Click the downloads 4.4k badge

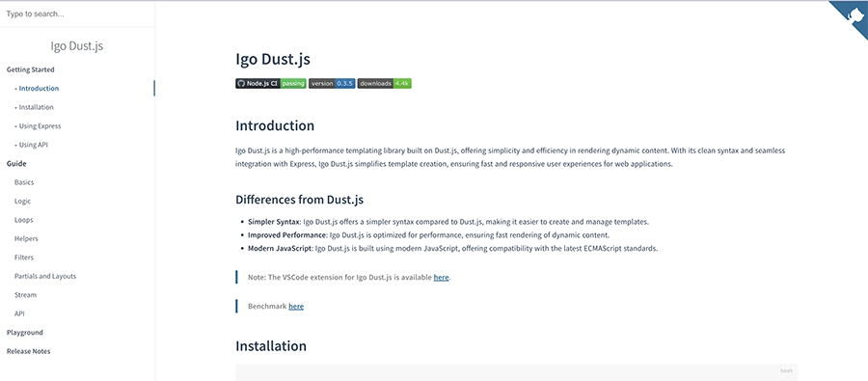[x=384, y=84]
